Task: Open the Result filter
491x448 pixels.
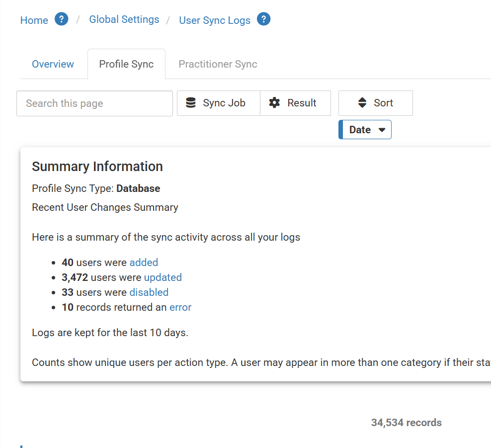Action: [x=295, y=103]
